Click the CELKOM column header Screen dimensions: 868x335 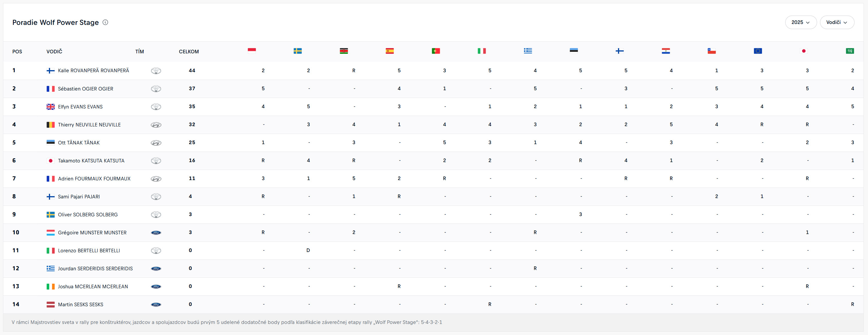click(x=189, y=52)
